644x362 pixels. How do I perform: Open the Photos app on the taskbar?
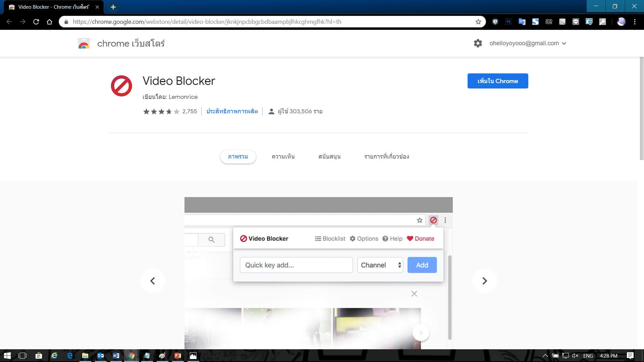point(193,356)
